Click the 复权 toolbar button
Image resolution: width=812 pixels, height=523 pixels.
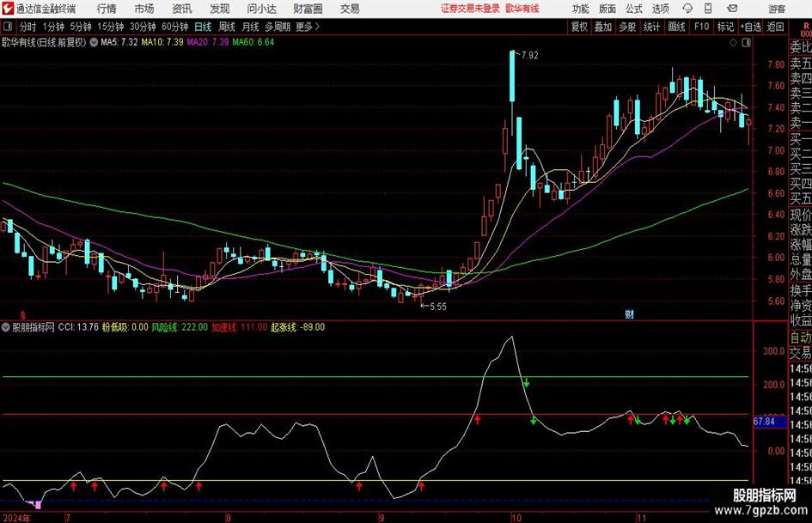579,27
